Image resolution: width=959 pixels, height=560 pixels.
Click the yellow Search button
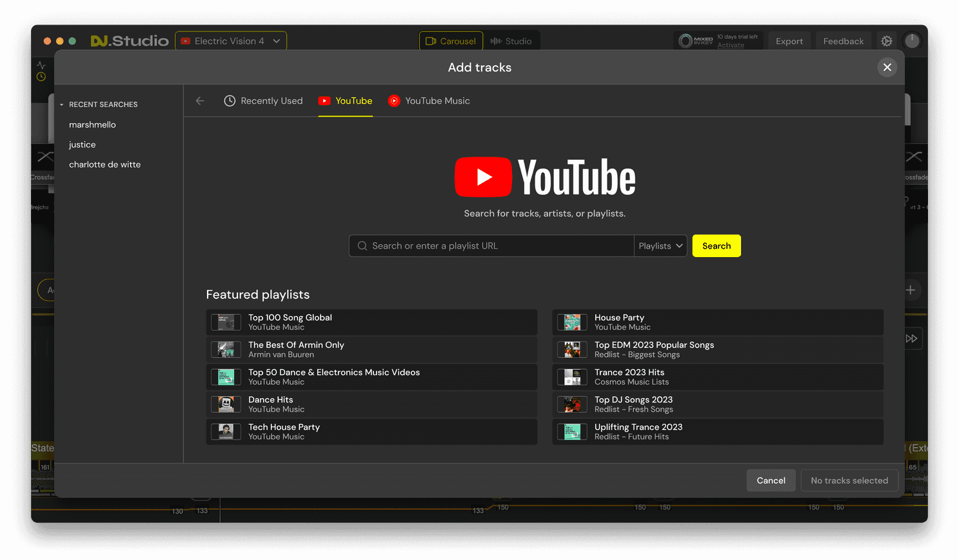pos(717,246)
